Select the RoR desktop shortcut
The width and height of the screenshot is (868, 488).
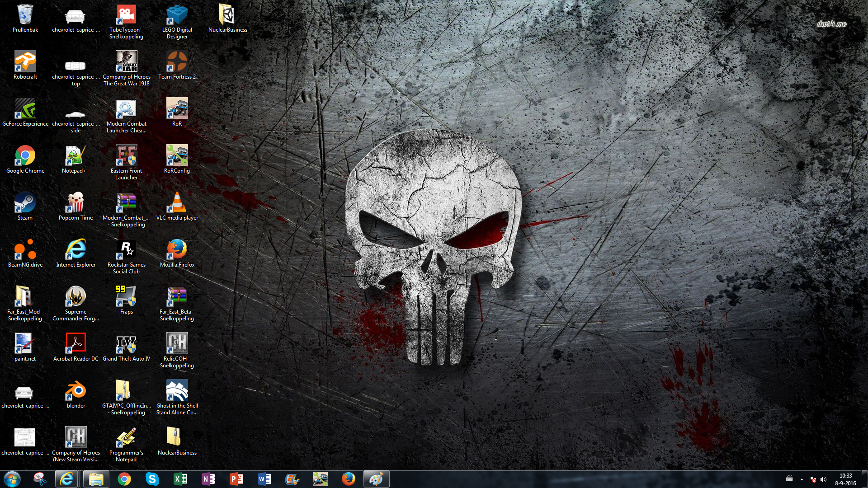(x=177, y=113)
